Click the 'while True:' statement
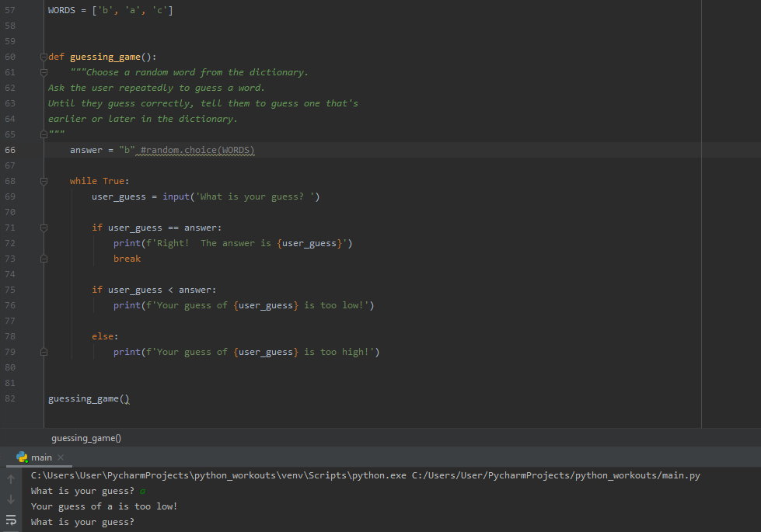 99,181
